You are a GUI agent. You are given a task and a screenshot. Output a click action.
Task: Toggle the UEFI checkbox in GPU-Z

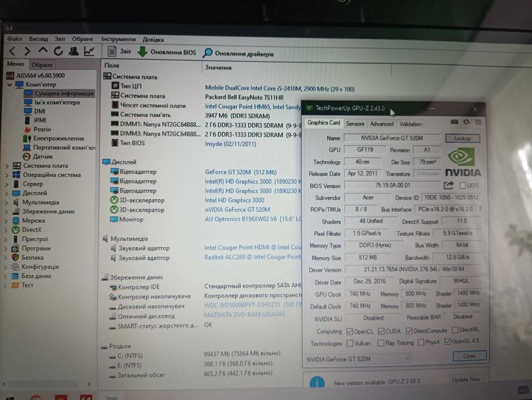(x=462, y=185)
